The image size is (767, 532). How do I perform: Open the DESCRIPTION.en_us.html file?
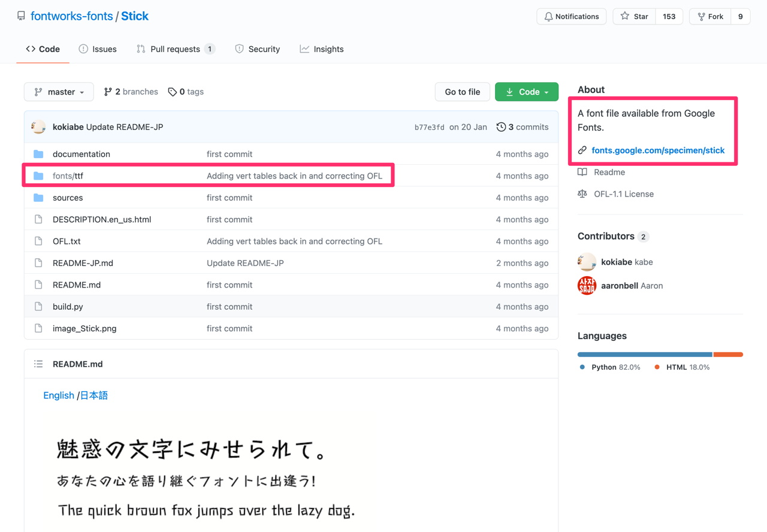tap(102, 219)
